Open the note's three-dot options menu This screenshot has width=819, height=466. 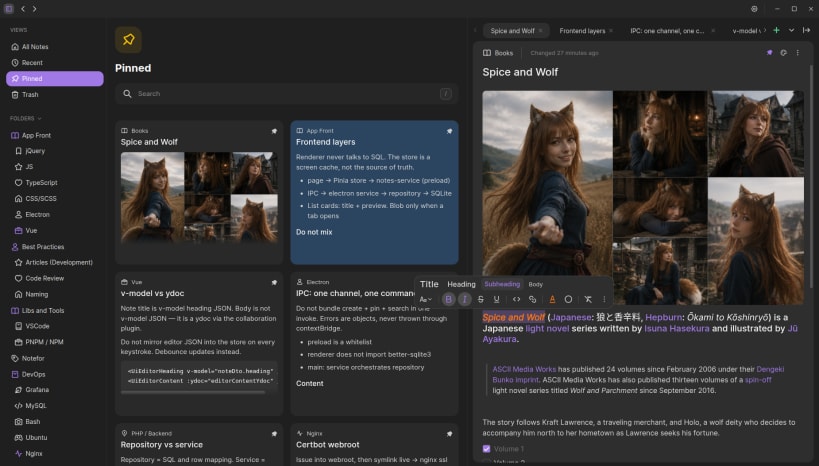coord(798,53)
